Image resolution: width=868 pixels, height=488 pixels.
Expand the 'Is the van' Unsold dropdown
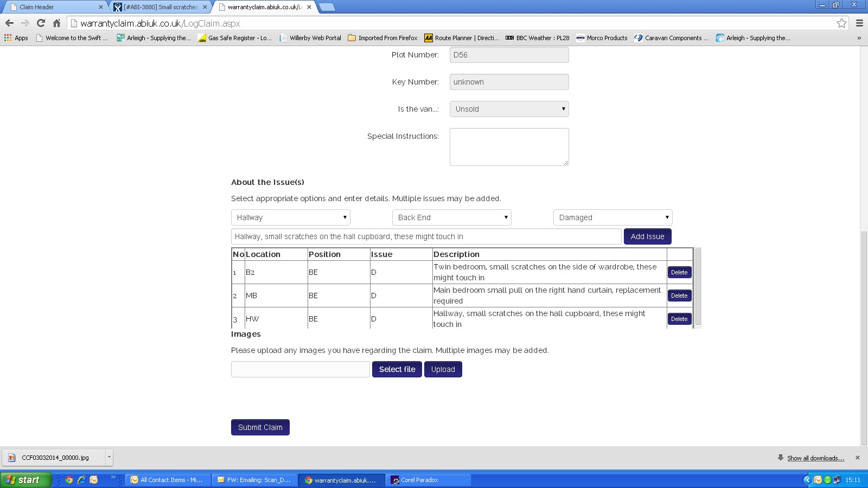coord(509,109)
